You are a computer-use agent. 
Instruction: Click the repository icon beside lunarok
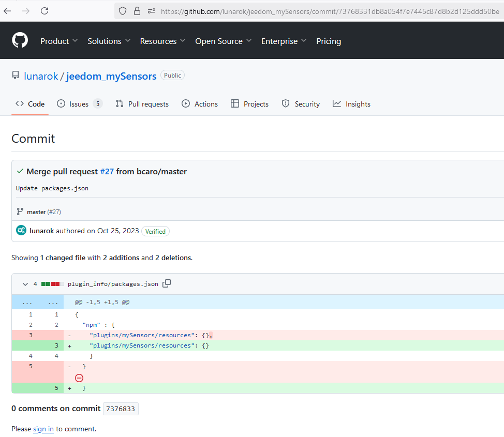point(16,76)
